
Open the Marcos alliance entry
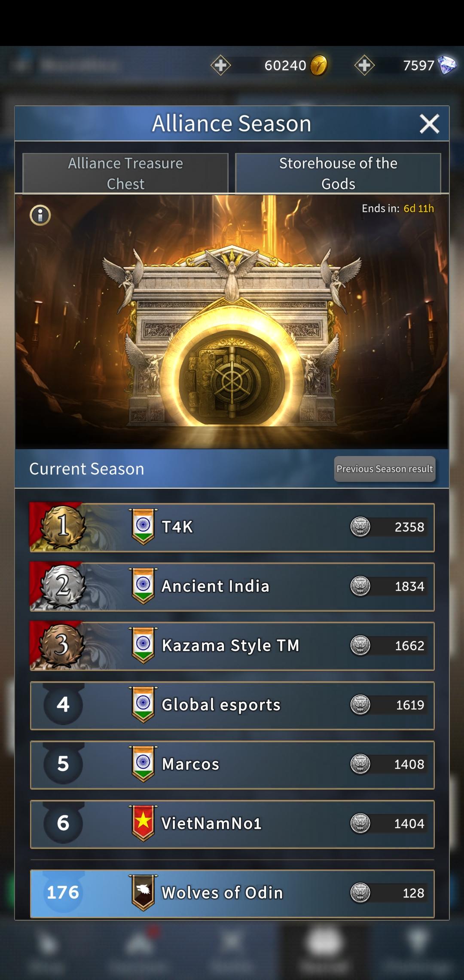[232, 765]
